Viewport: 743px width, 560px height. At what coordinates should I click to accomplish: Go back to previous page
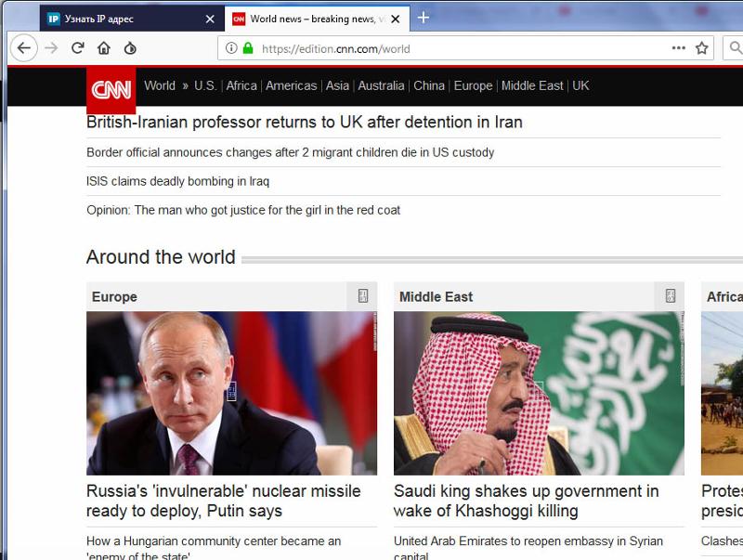tap(24, 48)
